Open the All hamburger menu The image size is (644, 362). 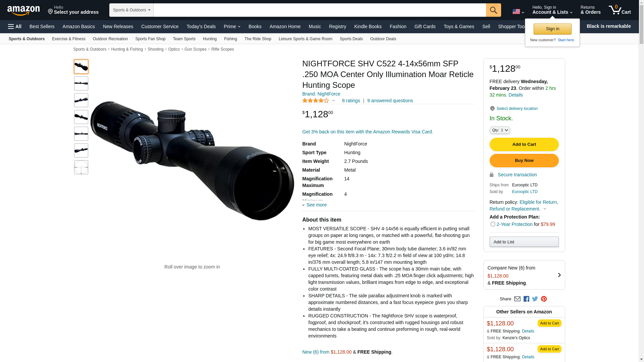[15, 26]
